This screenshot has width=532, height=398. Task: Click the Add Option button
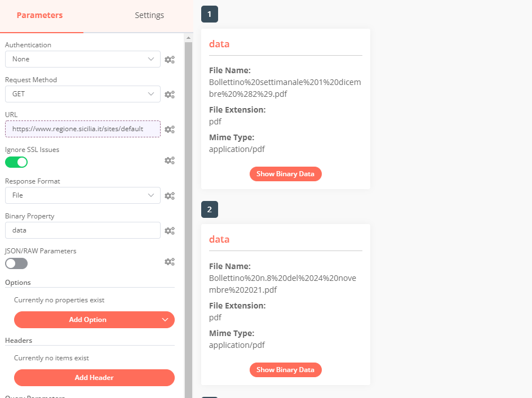click(x=94, y=320)
